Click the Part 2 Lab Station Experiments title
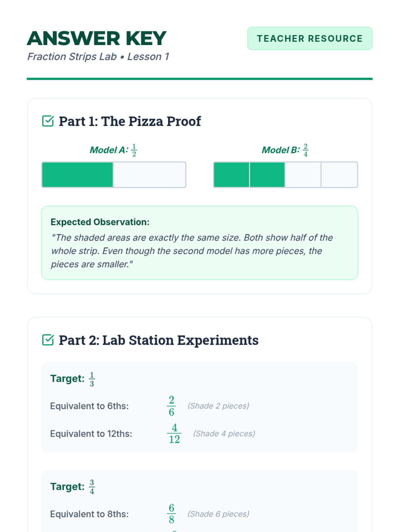This screenshot has height=532, width=399. [x=159, y=340]
